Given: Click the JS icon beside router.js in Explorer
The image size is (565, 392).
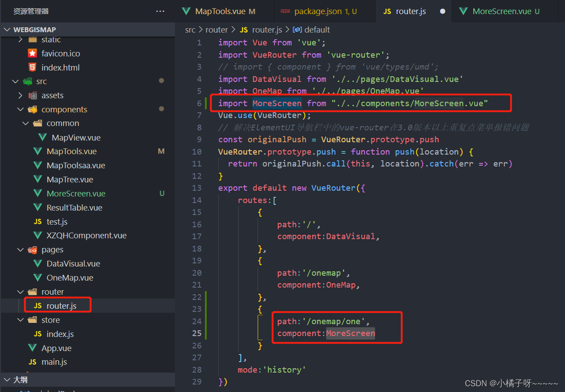Looking at the screenshot, I should point(39,304).
